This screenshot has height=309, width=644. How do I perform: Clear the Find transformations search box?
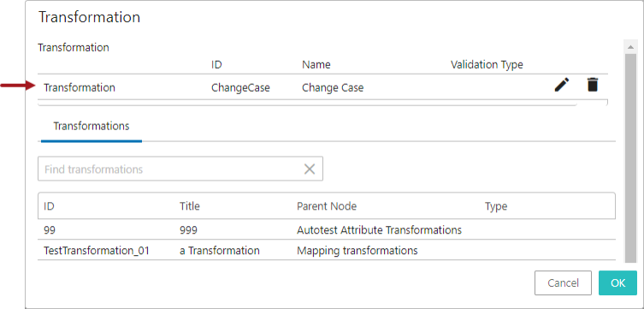click(310, 169)
